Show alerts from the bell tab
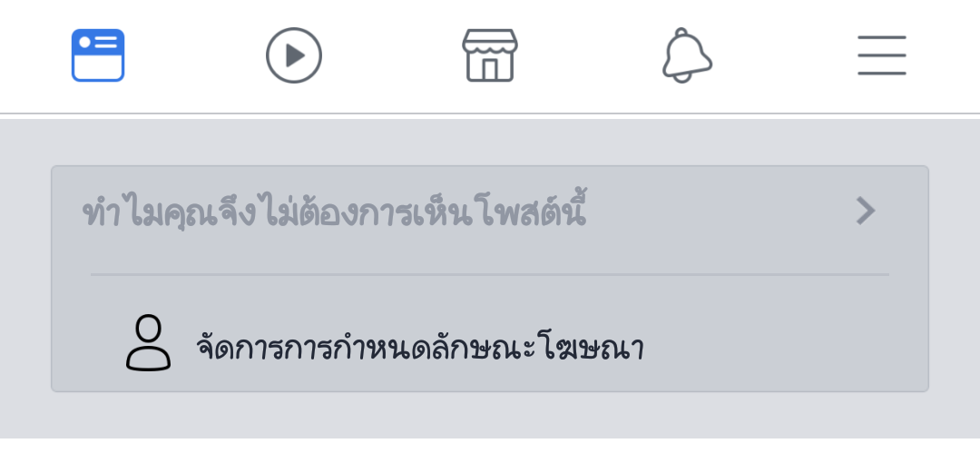The height and width of the screenshot is (463, 980). [686, 55]
